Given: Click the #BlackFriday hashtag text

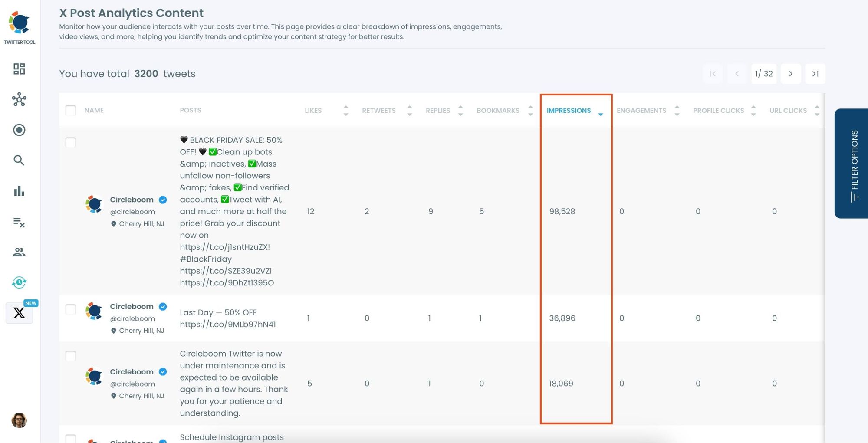Looking at the screenshot, I should tap(206, 259).
